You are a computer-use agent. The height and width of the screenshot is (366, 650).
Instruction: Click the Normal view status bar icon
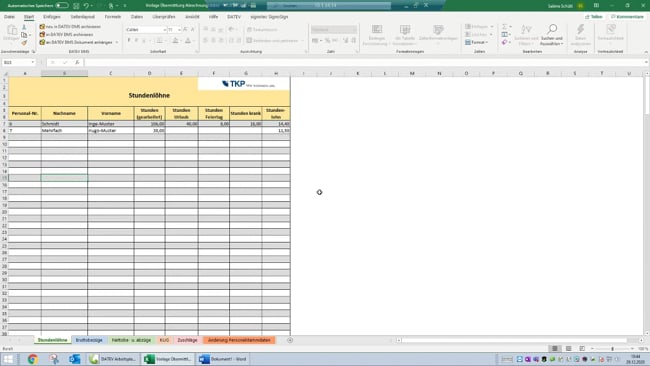555,349
